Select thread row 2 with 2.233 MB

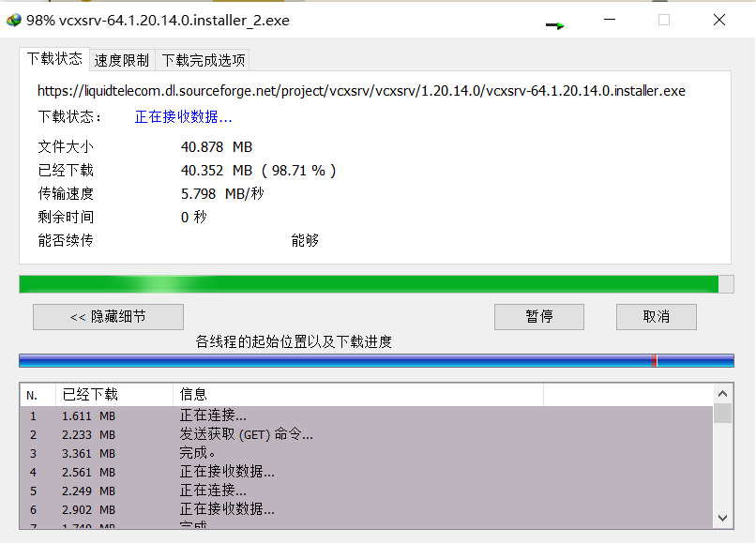367,434
